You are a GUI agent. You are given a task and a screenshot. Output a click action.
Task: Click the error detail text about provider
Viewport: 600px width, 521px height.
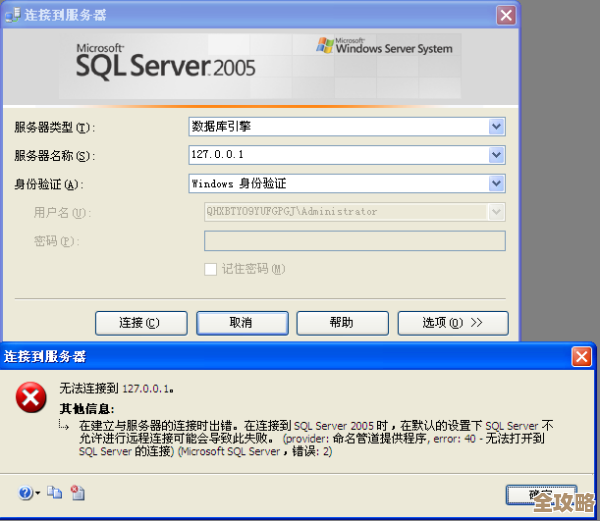pos(316,438)
